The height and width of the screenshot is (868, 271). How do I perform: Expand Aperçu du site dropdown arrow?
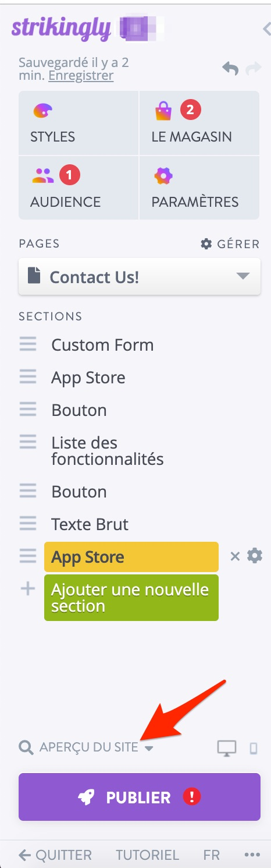pyautogui.click(x=149, y=749)
